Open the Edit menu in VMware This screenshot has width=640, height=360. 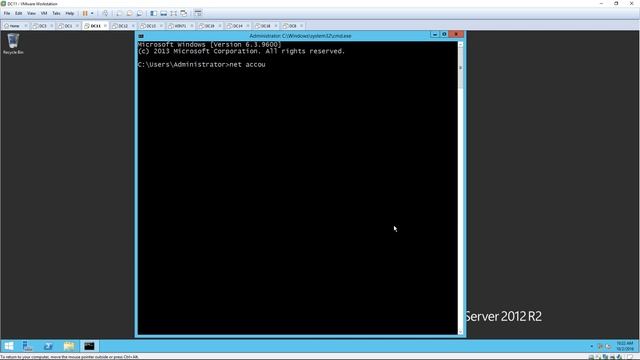pyautogui.click(x=19, y=13)
